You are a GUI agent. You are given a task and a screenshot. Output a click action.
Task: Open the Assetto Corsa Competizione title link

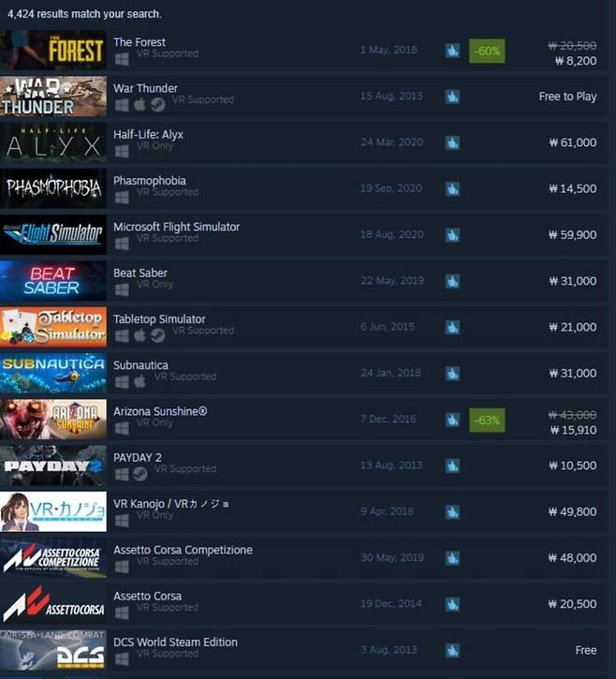[183, 550]
